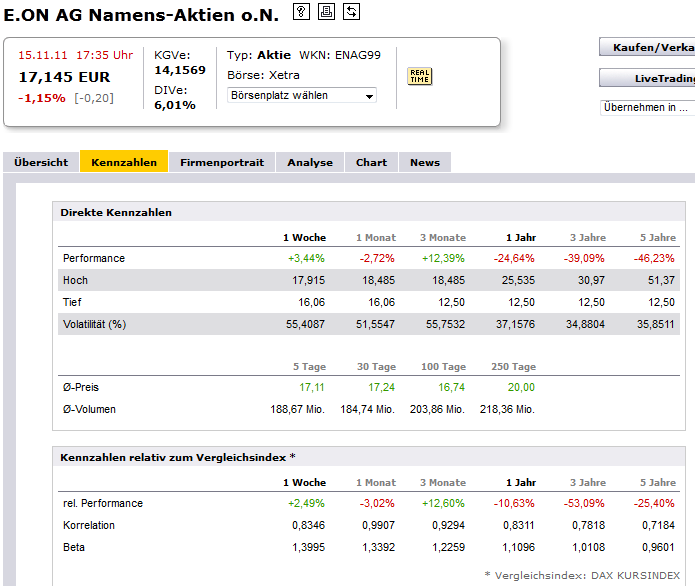Click the refresh/update icon next to title
Screen dimensions: 695x586
tap(351, 12)
